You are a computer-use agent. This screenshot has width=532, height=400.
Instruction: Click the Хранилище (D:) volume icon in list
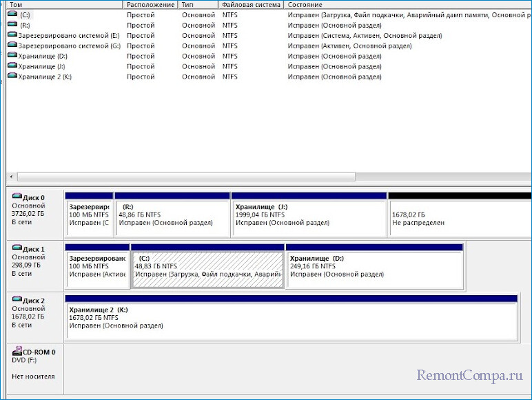coord(12,56)
